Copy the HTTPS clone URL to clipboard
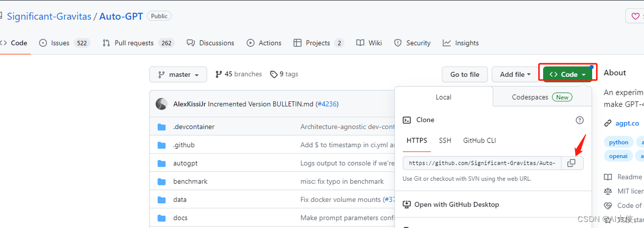The width and height of the screenshot is (644, 228). tap(571, 163)
